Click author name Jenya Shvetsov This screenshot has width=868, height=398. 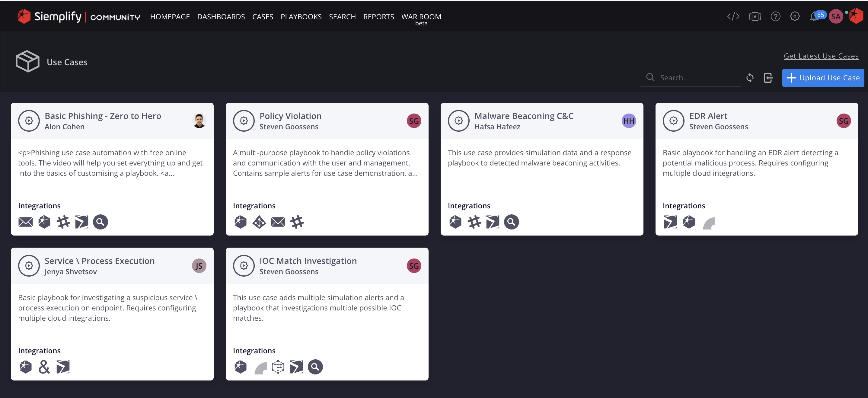point(71,271)
